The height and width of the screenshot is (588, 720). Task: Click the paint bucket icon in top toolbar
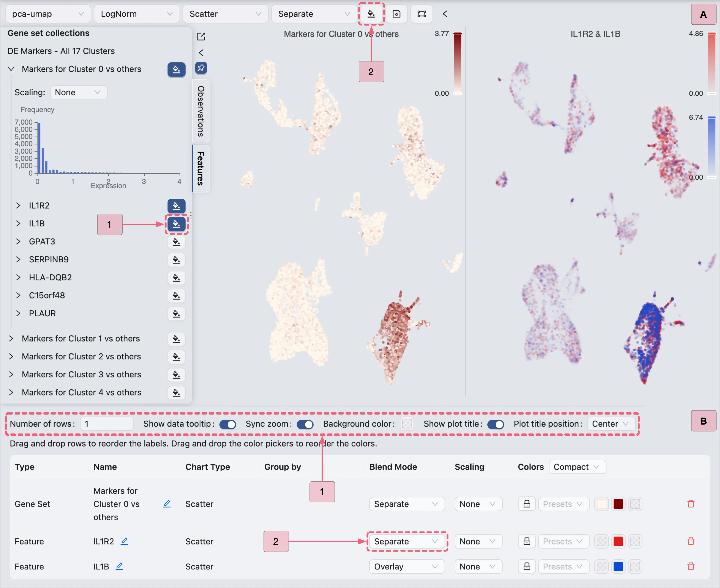point(371,14)
